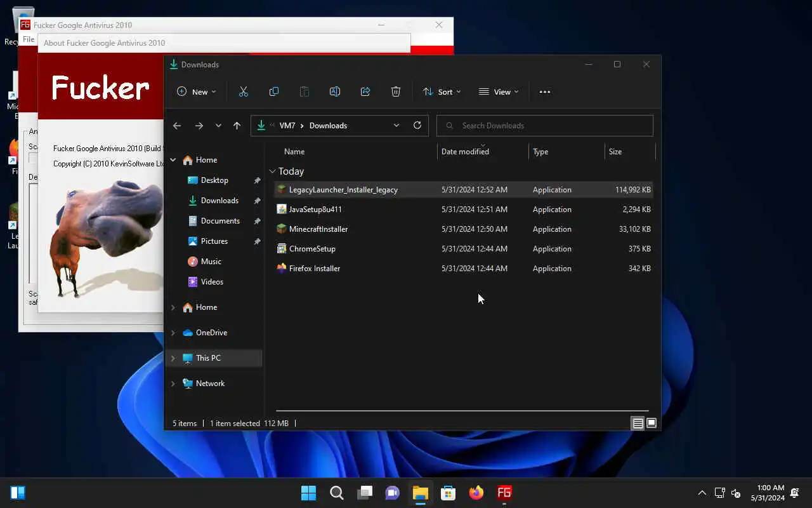This screenshot has width=812, height=508.
Task: Open the View dropdown menu
Action: [x=499, y=92]
